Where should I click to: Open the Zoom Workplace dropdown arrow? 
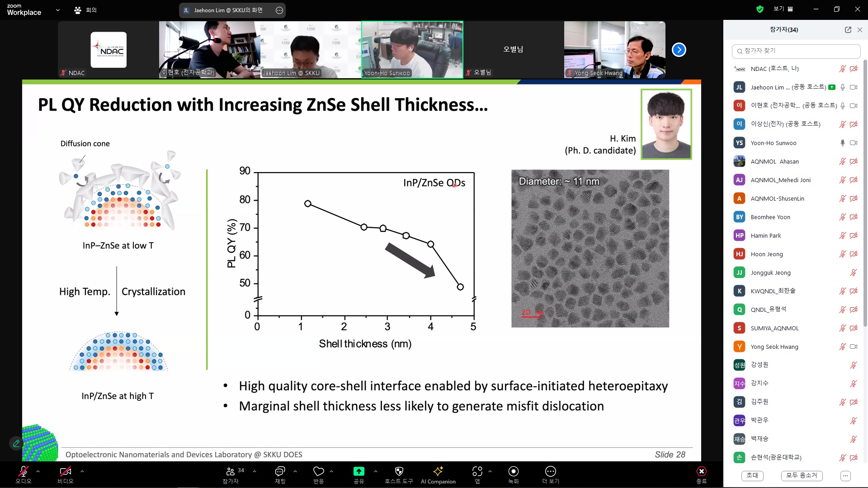click(58, 10)
